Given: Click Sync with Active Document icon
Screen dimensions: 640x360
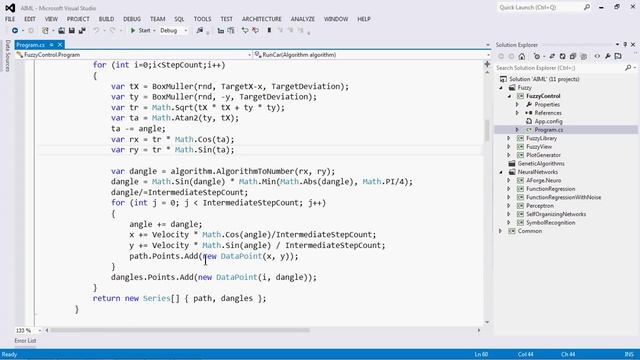Looking at the screenshot, I should click(x=552, y=56).
